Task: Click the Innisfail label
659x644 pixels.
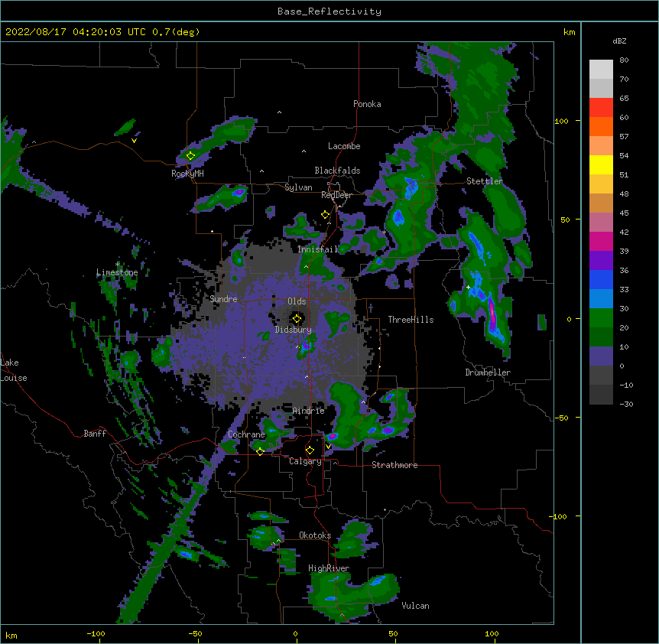Action: click(317, 249)
